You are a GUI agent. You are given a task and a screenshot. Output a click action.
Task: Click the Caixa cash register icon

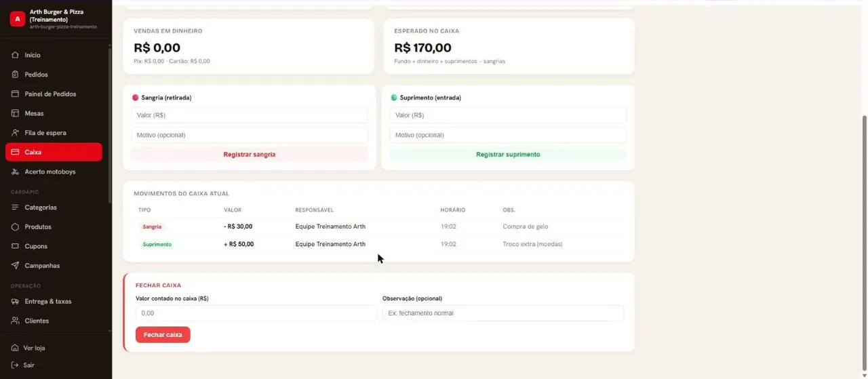point(15,152)
